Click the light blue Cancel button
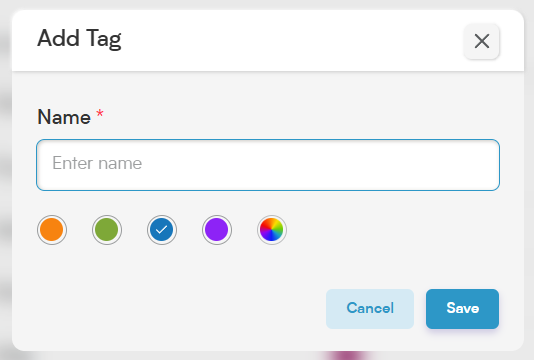Image resolution: width=534 pixels, height=360 pixels. [x=370, y=309]
